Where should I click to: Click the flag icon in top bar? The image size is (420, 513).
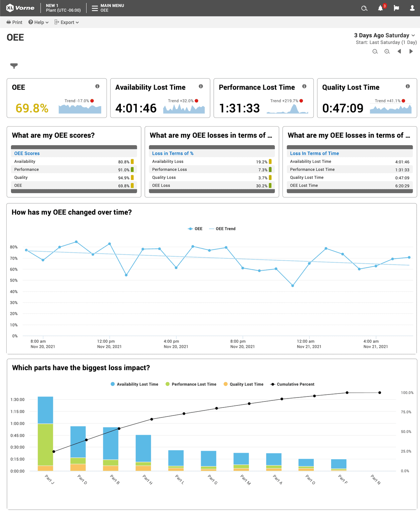(396, 8)
